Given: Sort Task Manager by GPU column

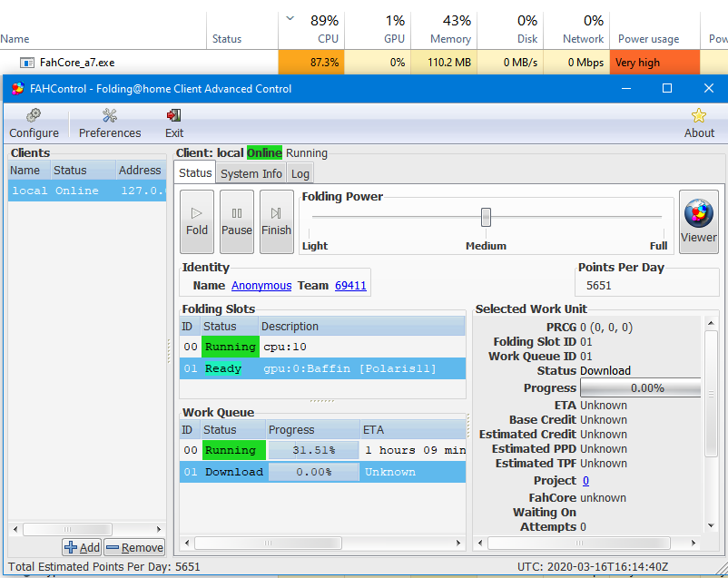Looking at the screenshot, I should (x=378, y=30).
